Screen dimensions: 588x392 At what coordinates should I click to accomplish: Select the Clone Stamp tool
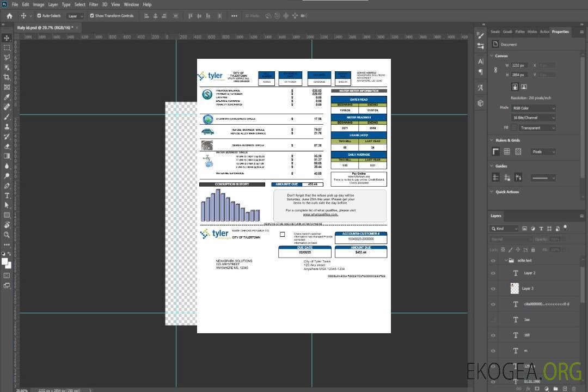tap(7, 127)
